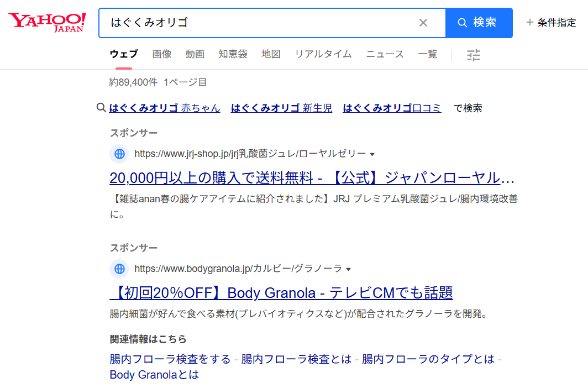The width and height of the screenshot is (588, 388).
Task: Switch to the 動画 tab
Action: (x=195, y=54)
